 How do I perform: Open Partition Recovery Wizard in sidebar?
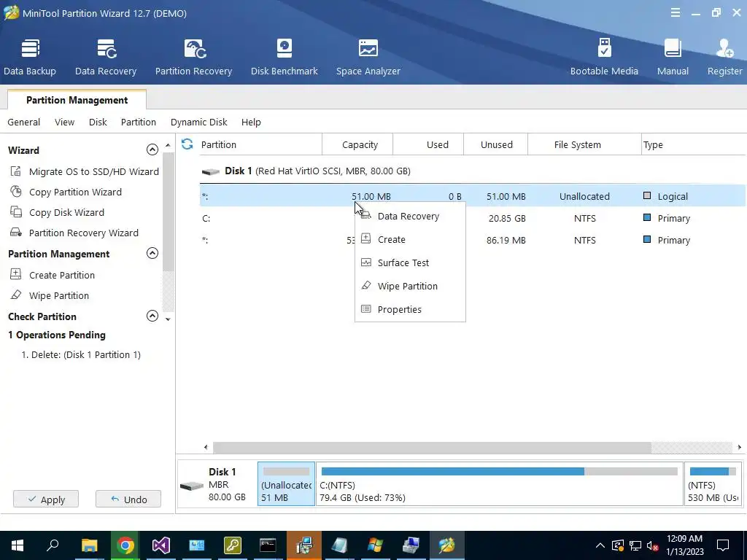[74, 233]
